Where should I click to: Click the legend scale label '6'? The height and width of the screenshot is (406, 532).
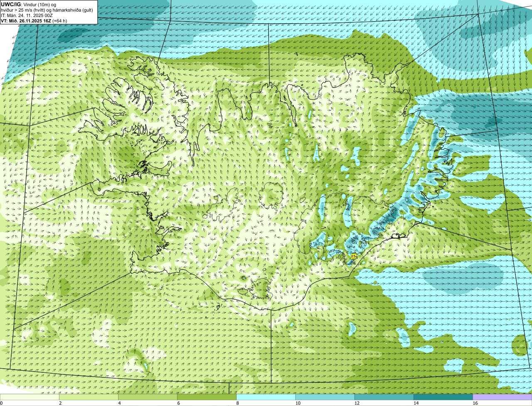(178, 403)
